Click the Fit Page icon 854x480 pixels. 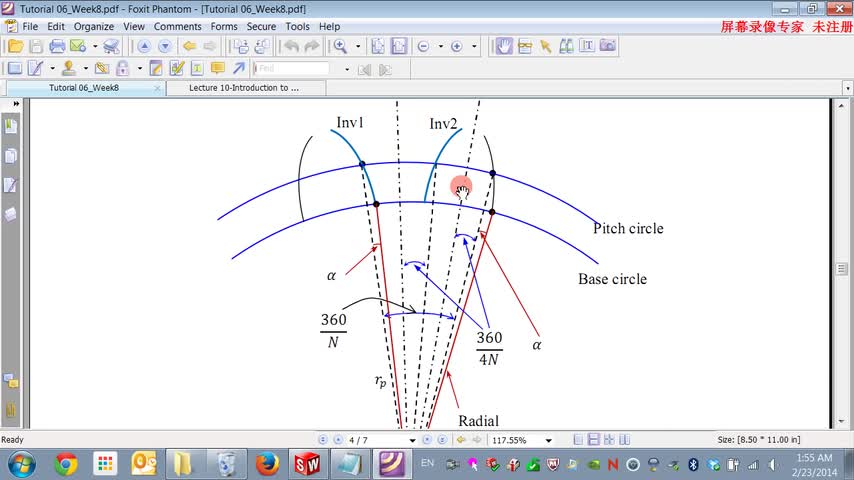click(x=377, y=46)
